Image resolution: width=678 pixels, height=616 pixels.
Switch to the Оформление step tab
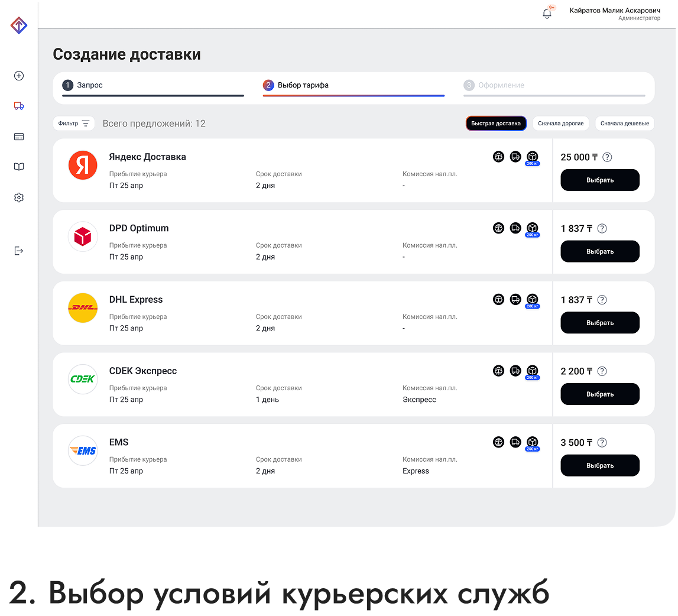[501, 85]
